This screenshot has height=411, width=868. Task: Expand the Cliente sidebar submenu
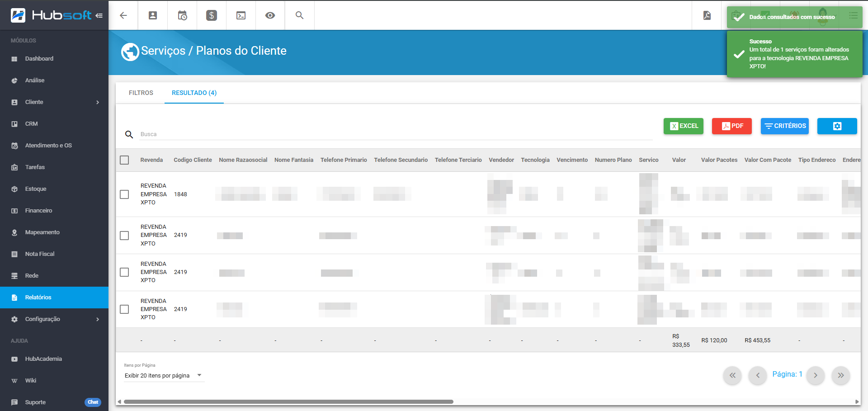pyautogui.click(x=97, y=102)
